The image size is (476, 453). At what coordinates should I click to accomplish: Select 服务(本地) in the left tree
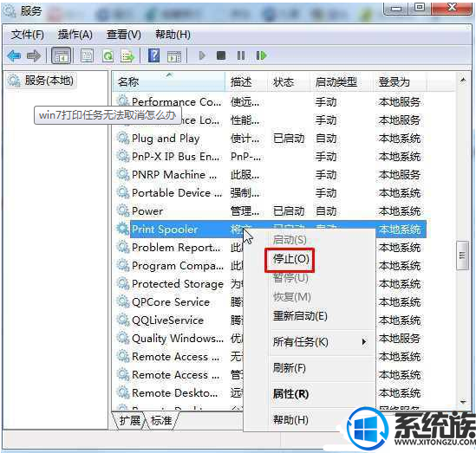coord(49,81)
